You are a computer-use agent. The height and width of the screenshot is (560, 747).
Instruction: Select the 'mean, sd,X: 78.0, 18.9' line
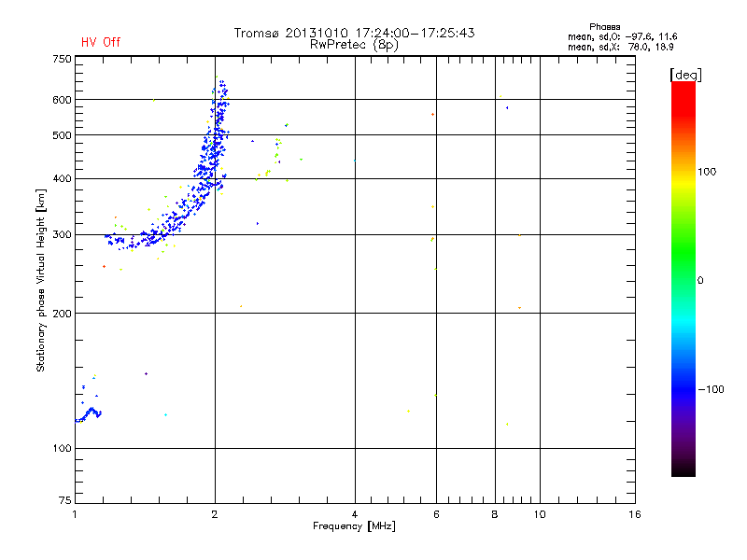(x=620, y=47)
